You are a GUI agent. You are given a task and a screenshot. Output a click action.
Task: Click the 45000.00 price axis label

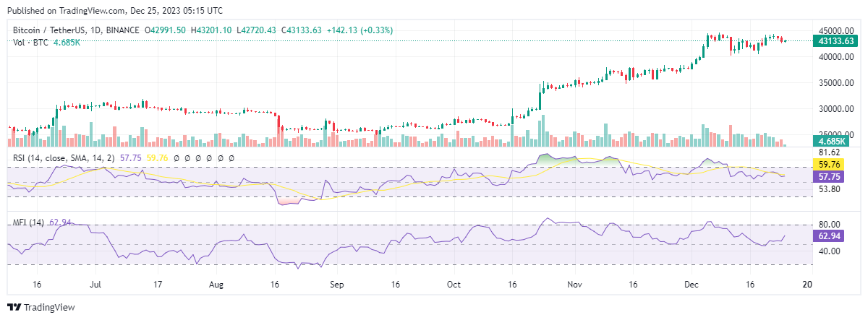(836, 31)
